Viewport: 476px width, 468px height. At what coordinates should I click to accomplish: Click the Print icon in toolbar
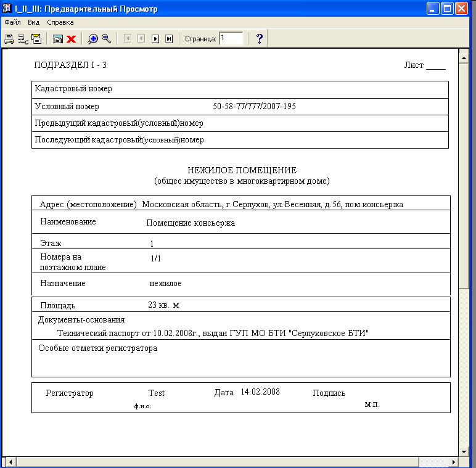9,39
